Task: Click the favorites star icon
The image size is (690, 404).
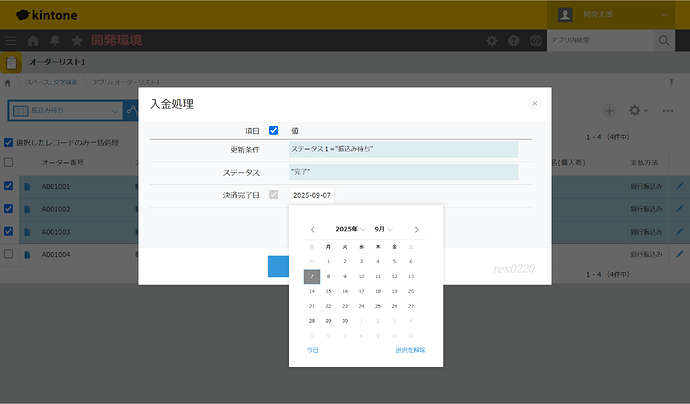Action: tap(77, 41)
